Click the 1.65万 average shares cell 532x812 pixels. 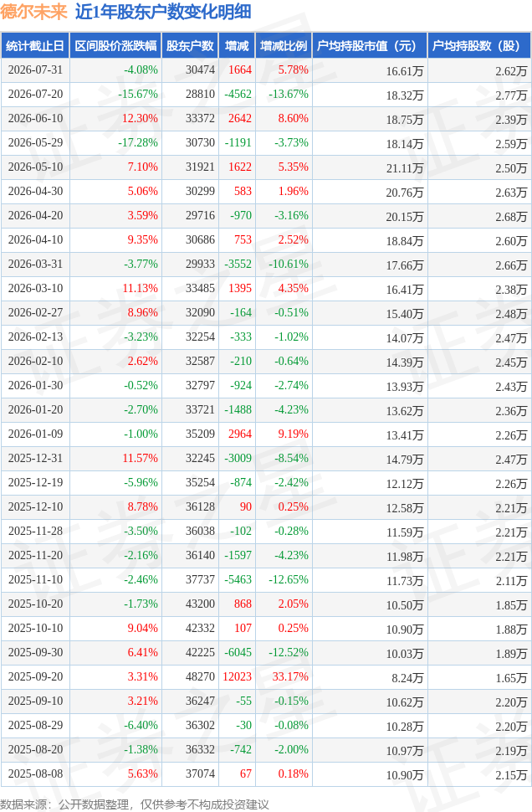[511, 678]
